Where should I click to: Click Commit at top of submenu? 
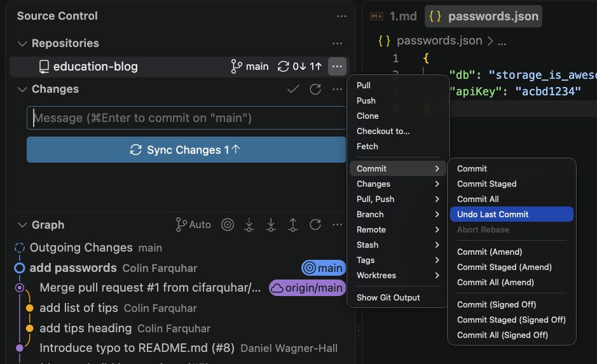(x=511, y=168)
